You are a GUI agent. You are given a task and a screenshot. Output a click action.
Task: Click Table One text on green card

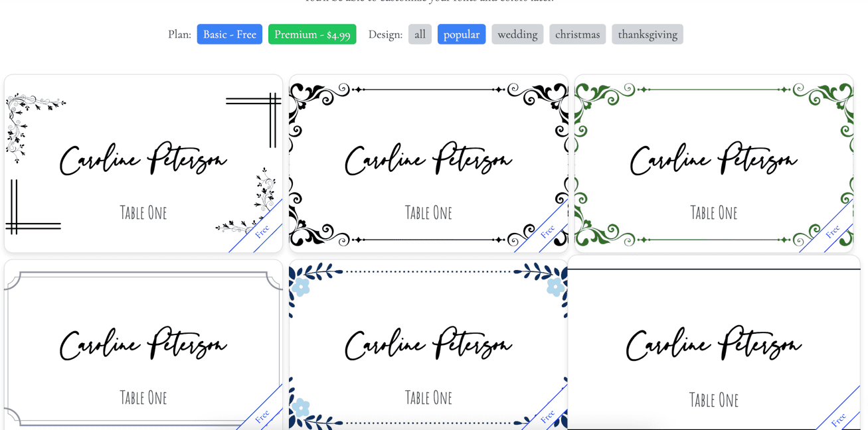point(714,212)
